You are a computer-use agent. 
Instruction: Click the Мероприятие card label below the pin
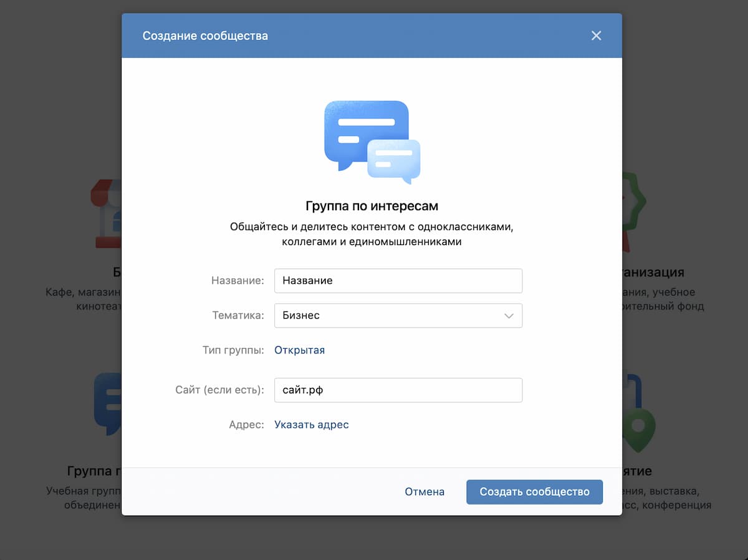[x=636, y=471]
